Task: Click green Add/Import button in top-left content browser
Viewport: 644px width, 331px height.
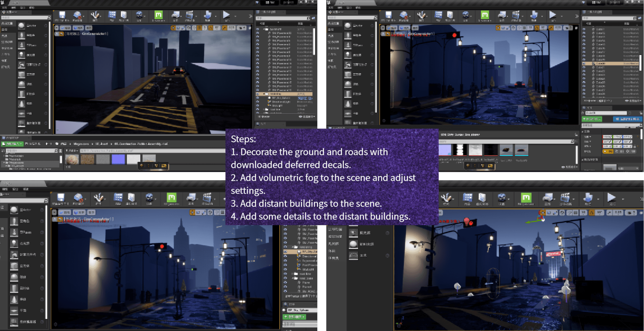Action: 12,144
